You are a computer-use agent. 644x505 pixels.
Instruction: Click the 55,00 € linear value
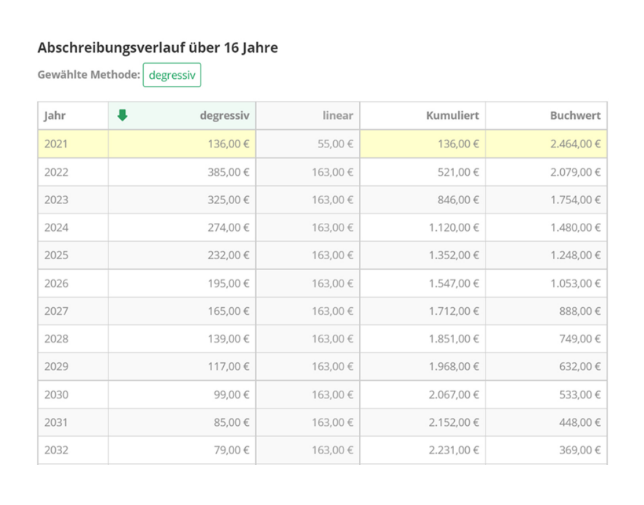click(334, 144)
